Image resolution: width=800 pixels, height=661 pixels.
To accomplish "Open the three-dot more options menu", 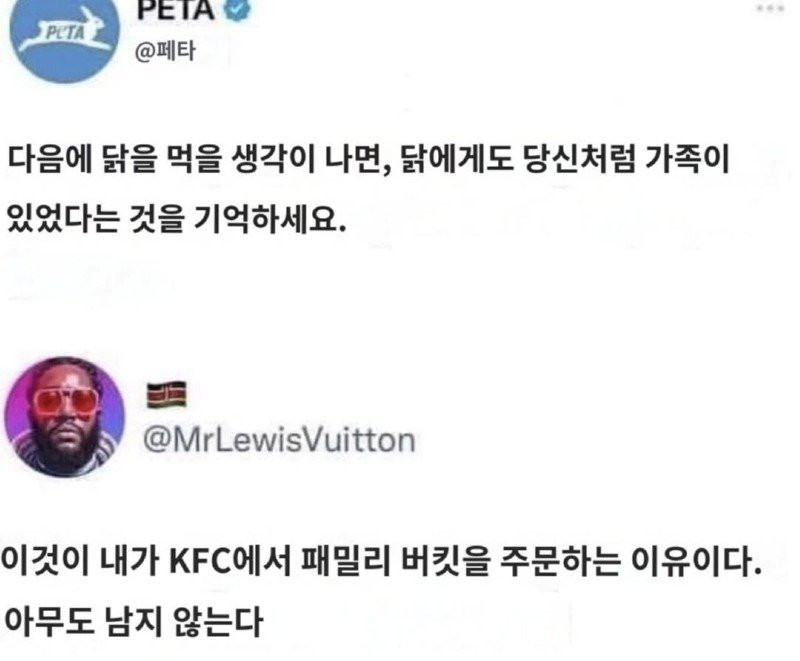I will 769,8.
